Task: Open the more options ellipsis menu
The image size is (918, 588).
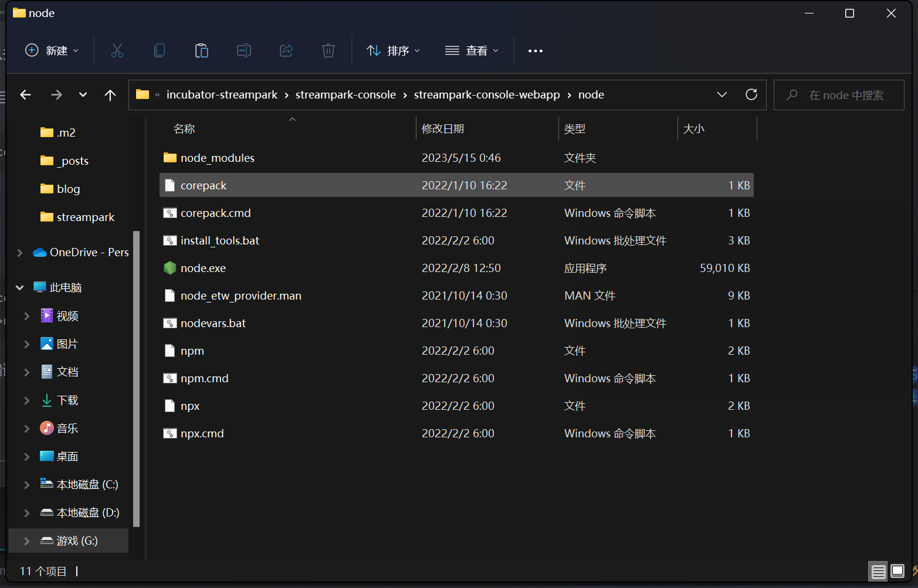Action: click(535, 51)
